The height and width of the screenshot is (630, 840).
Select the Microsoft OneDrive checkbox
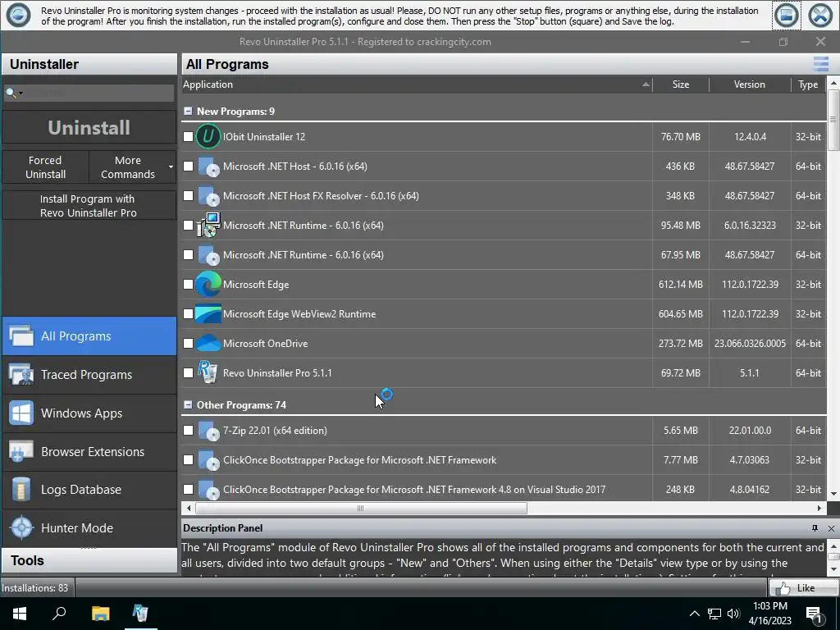coord(188,344)
